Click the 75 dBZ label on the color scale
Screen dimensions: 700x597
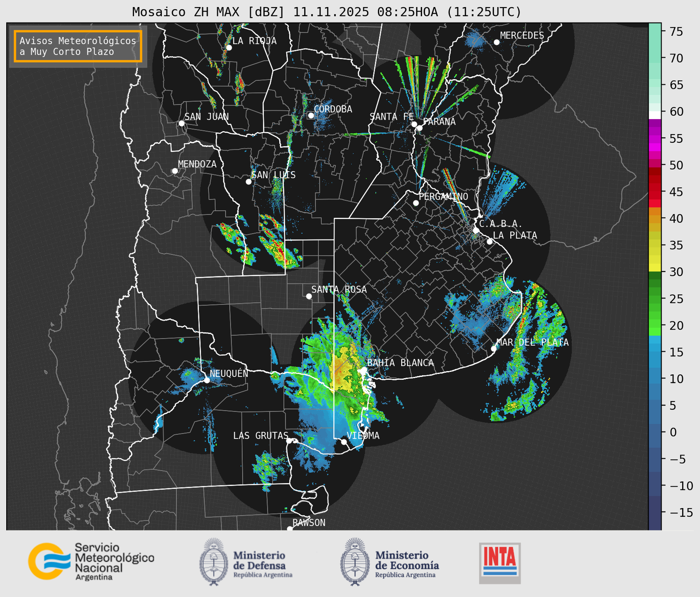click(x=676, y=32)
